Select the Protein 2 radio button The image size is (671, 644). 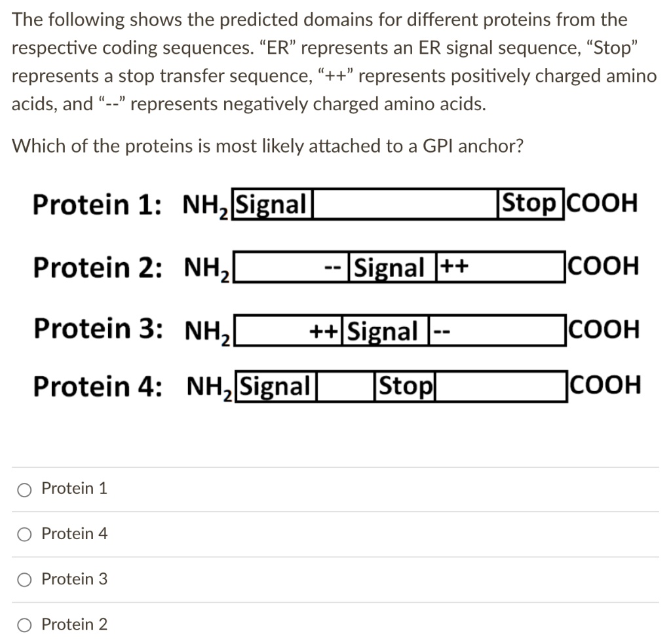tap(24, 624)
